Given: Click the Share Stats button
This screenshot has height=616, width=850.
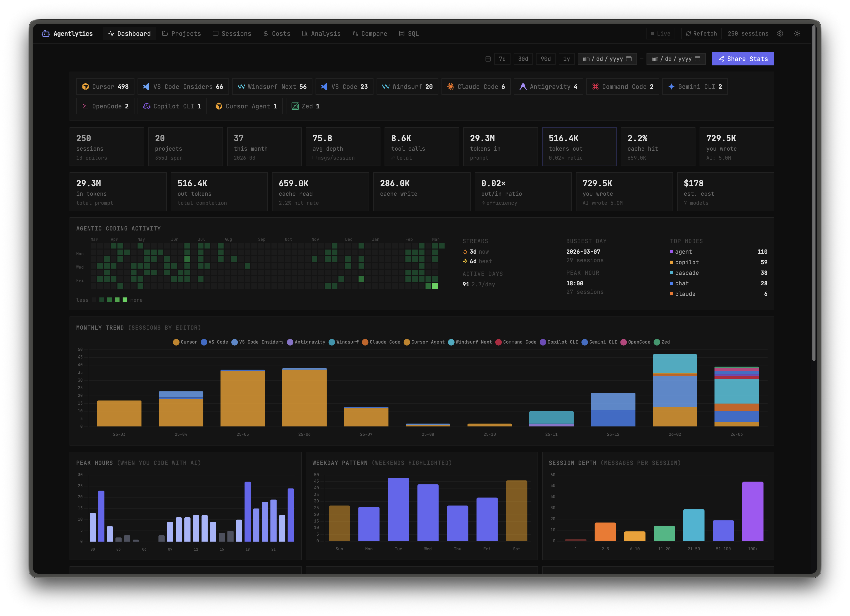Looking at the screenshot, I should pyautogui.click(x=742, y=59).
